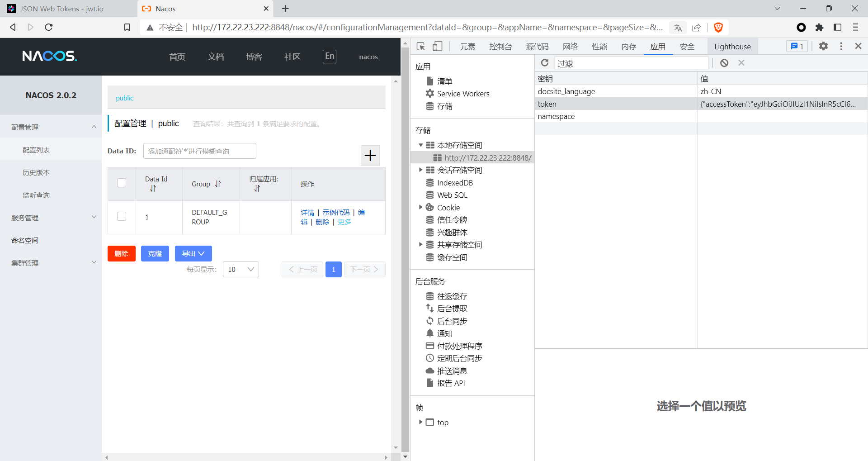Expand the top frame node

(420, 422)
